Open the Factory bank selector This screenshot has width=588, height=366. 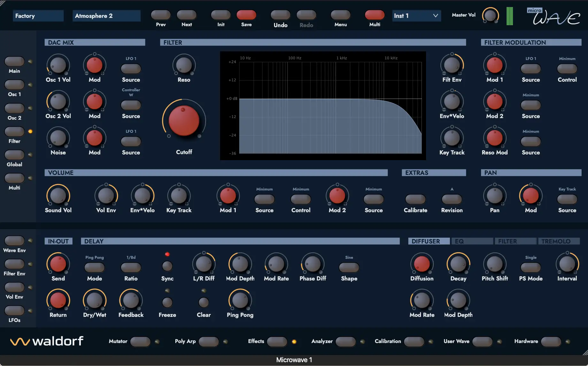pyautogui.click(x=38, y=16)
